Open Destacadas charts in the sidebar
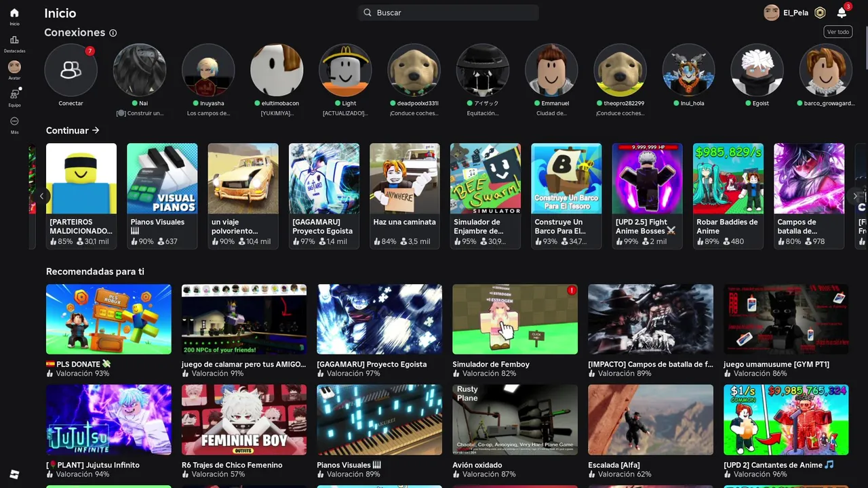The image size is (868, 488). [14, 40]
